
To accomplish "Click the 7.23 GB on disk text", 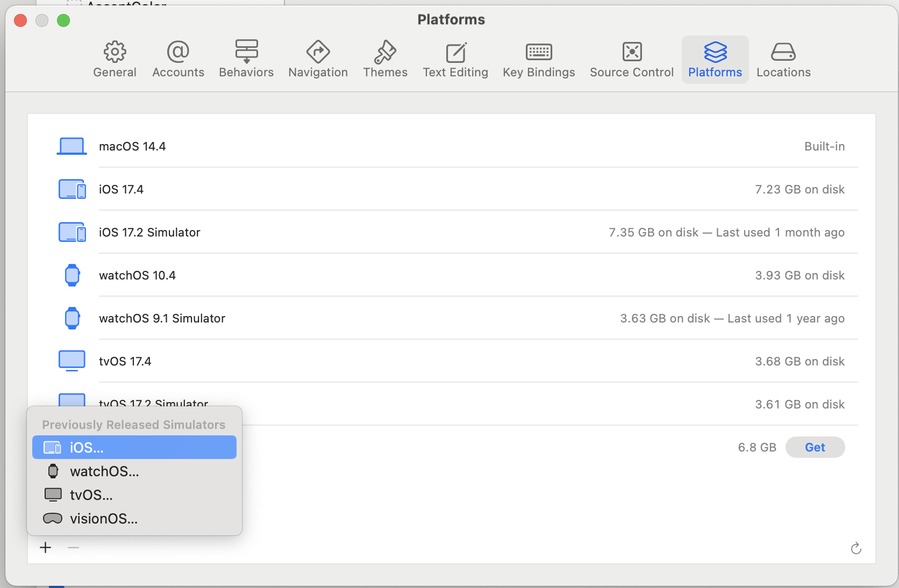I will 800,189.
